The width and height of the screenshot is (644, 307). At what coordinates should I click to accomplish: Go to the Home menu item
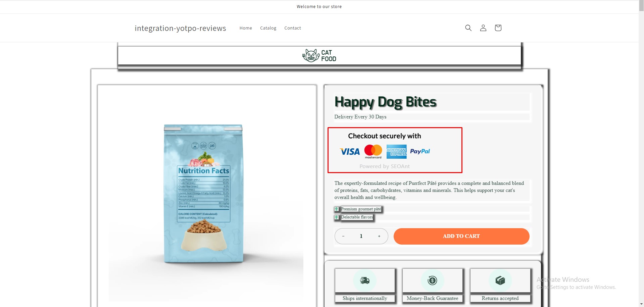246,28
